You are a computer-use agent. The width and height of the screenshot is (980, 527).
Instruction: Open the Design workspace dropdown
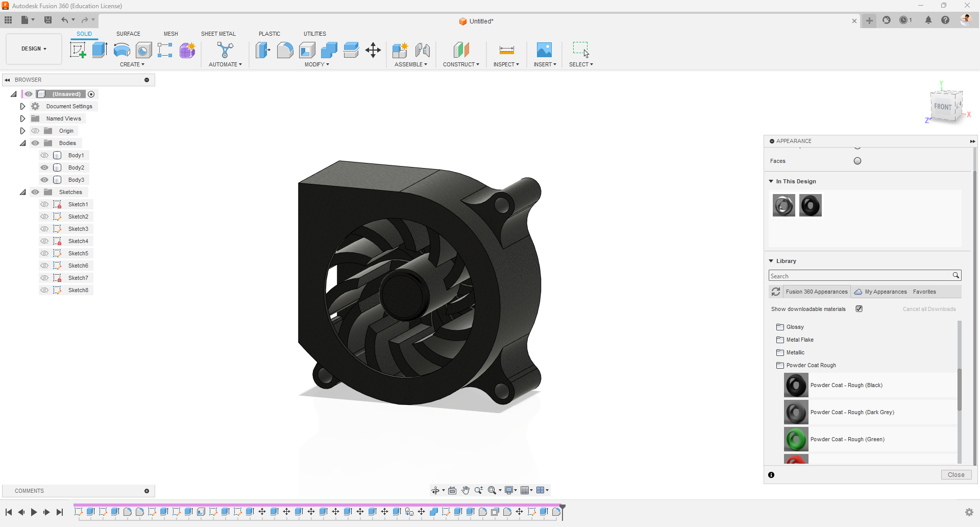pyautogui.click(x=34, y=49)
